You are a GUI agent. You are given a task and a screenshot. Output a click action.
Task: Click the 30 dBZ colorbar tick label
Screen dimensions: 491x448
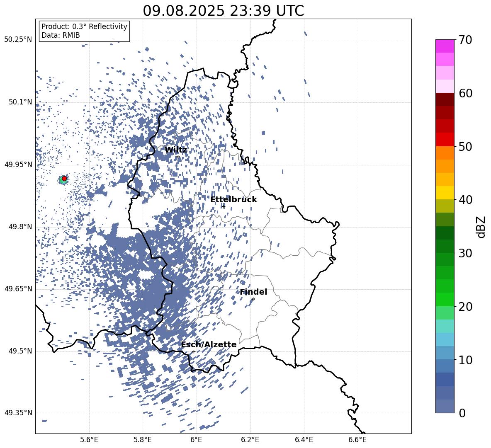pos(465,253)
